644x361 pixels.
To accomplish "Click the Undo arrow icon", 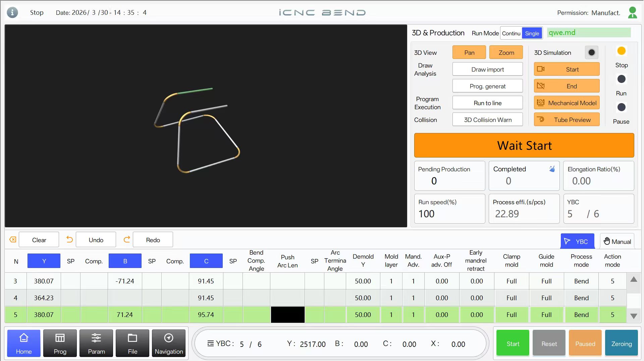I will (69, 239).
